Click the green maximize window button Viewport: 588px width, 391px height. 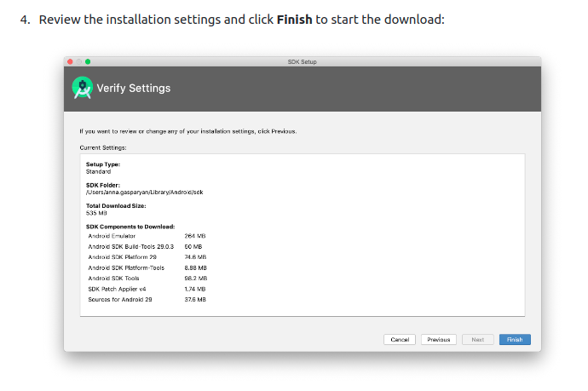click(x=88, y=61)
